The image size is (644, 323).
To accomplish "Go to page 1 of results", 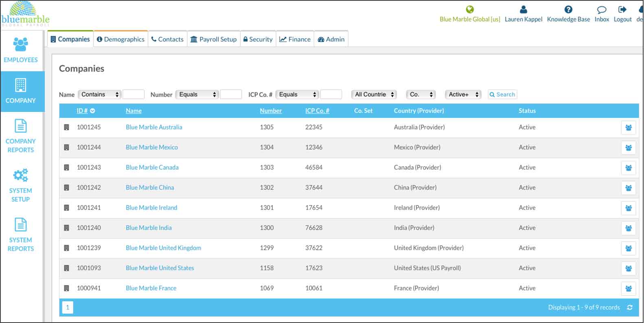I will [68, 307].
